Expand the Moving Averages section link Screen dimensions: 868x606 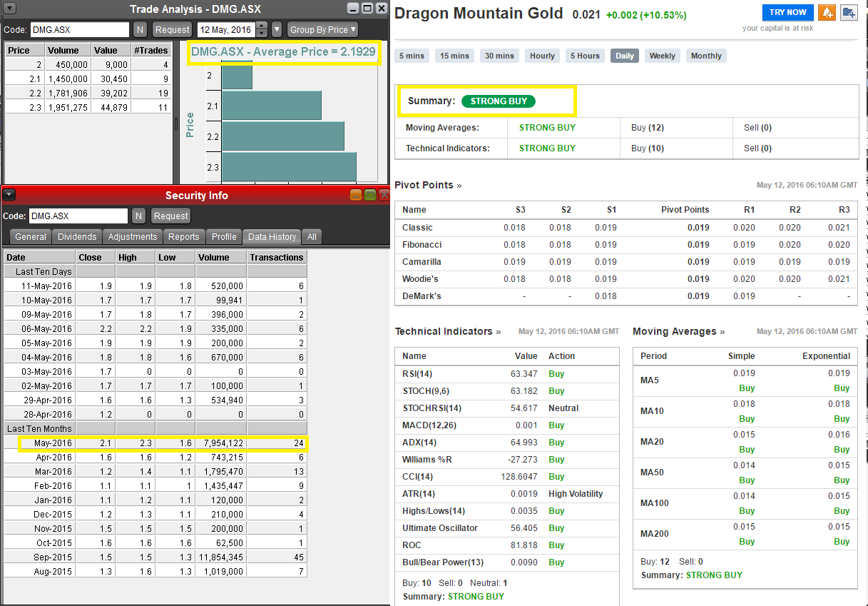pos(679,331)
